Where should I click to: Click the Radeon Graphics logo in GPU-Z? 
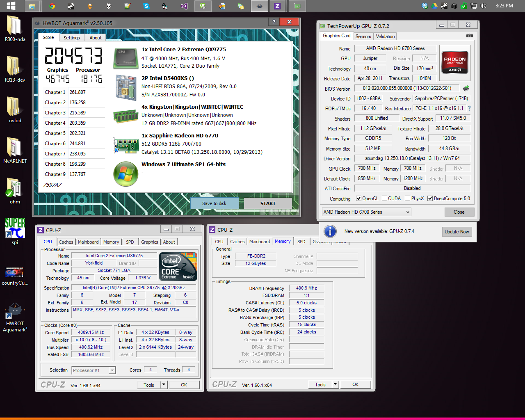click(455, 62)
